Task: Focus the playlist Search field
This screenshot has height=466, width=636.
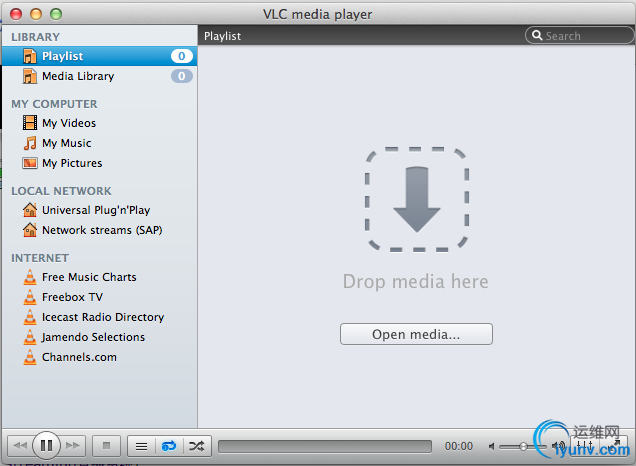Action: 579,36
